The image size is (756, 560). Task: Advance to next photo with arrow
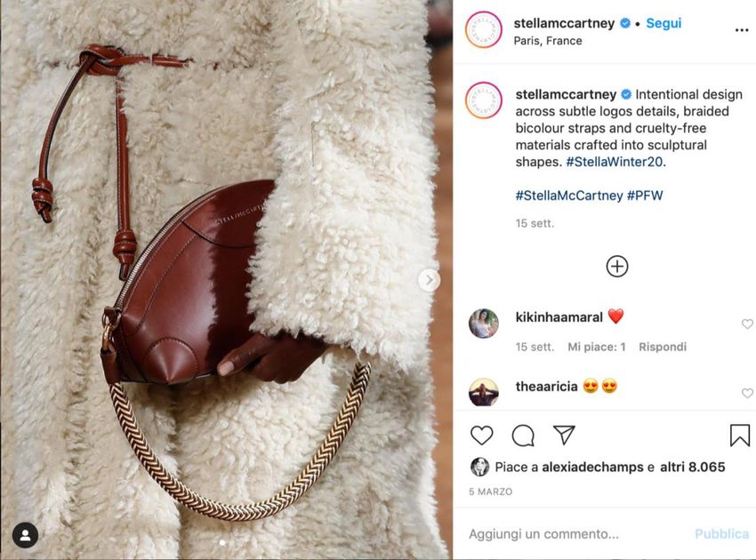tap(429, 280)
